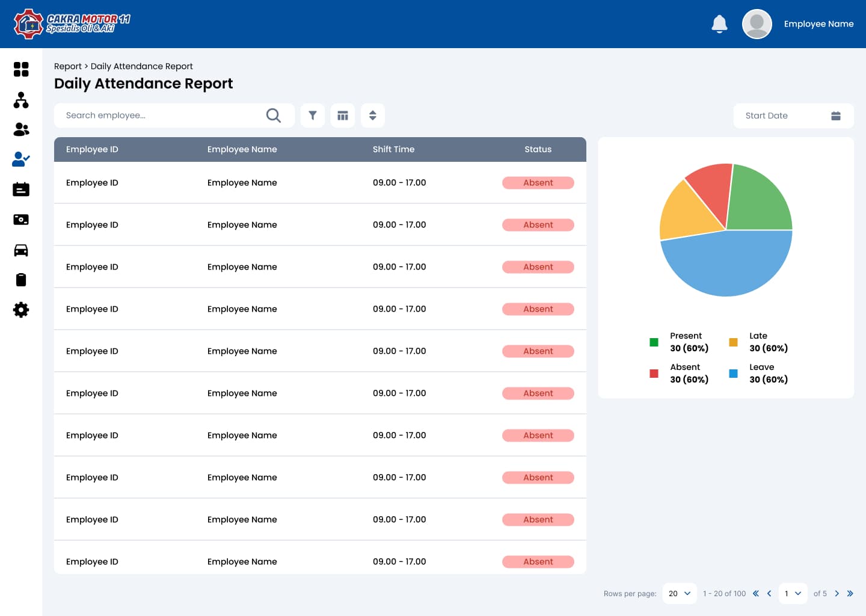The width and height of the screenshot is (866, 616).
Task: Click the Leave legend label
Action: click(762, 367)
